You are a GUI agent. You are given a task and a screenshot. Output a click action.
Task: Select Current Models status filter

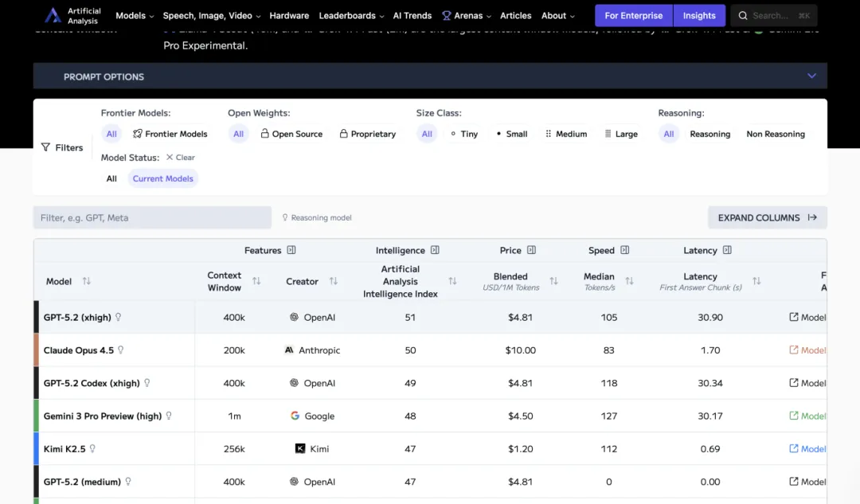[163, 179]
